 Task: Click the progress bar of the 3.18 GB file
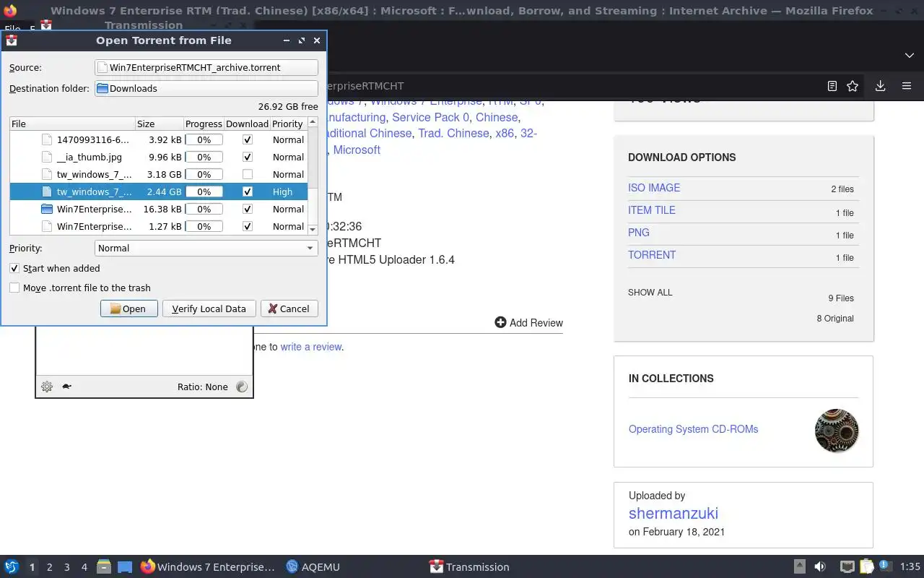click(204, 174)
